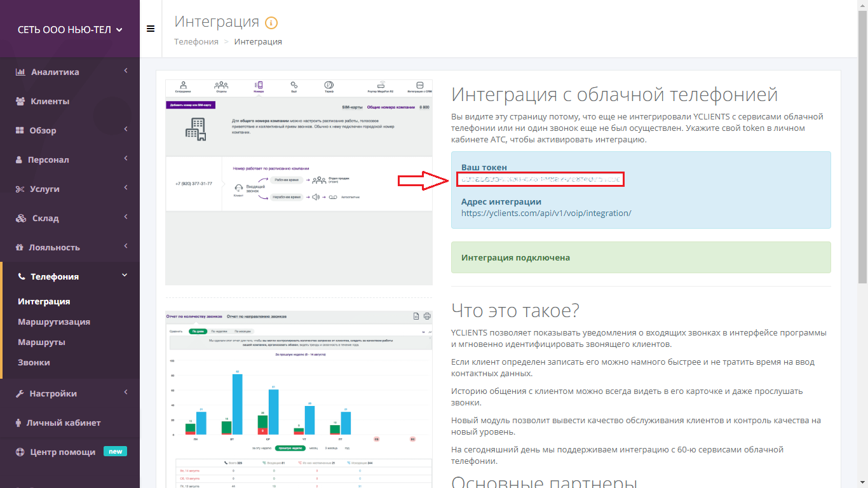Click the info icon beside Интеграция title
This screenshot has height=488, width=868.
[271, 23]
